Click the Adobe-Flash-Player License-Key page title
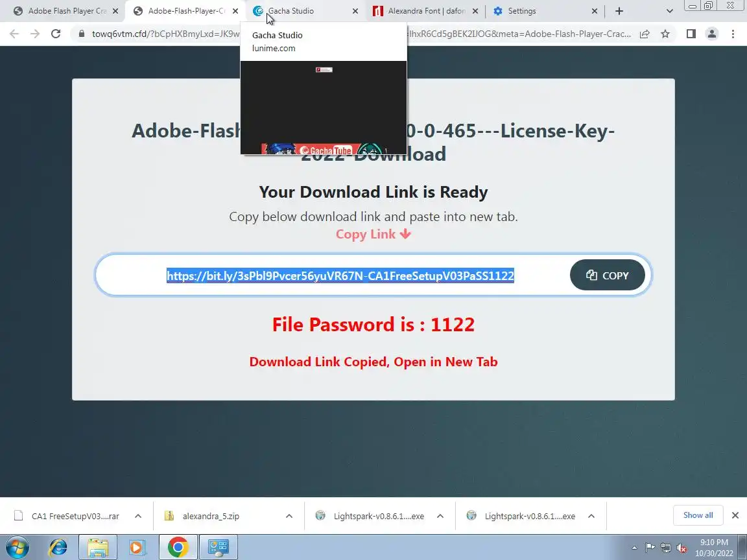 (x=373, y=142)
